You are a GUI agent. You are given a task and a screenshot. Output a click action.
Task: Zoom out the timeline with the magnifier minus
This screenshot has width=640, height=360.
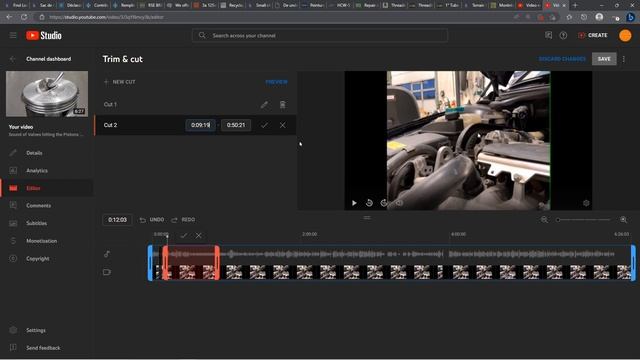pos(544,220)
